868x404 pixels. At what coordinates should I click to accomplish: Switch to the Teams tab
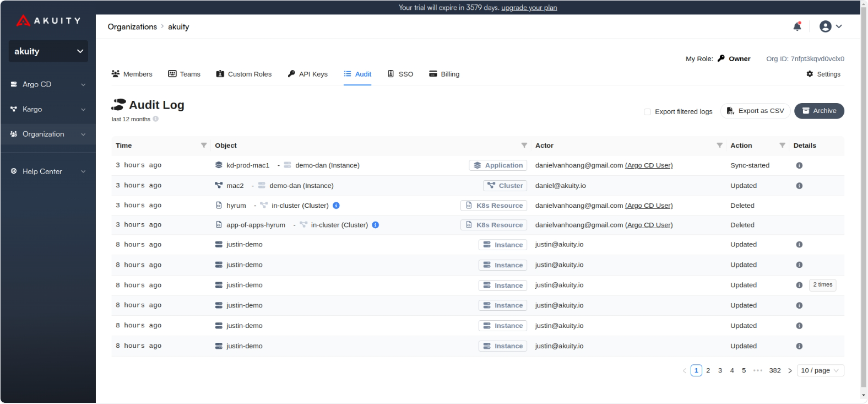[184, 74]
